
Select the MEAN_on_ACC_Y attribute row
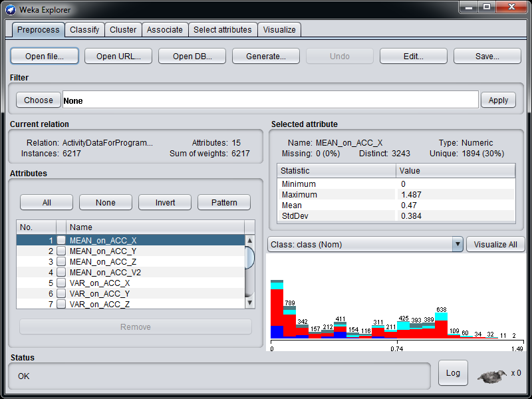click(x=130, y=251)
